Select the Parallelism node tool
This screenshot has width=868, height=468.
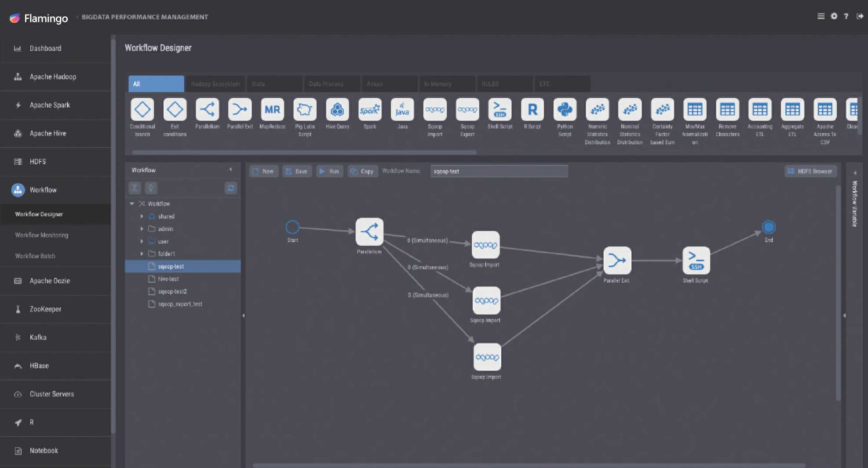point(207,110)
